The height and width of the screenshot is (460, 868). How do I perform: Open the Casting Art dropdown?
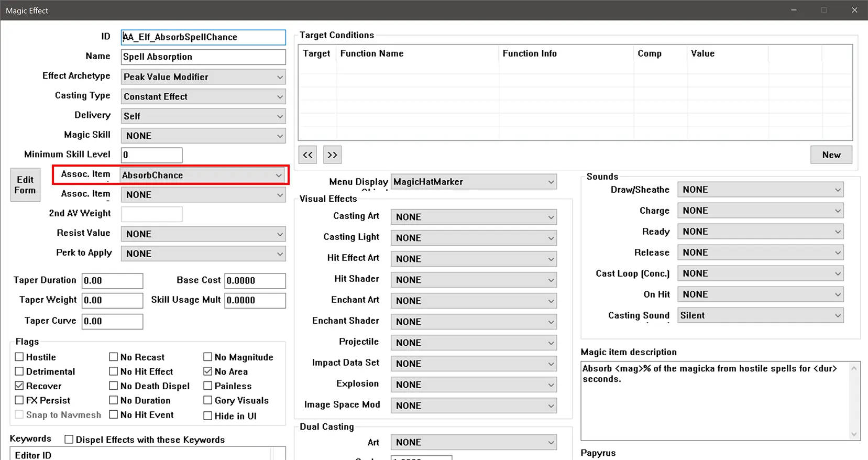click(474, 217)
